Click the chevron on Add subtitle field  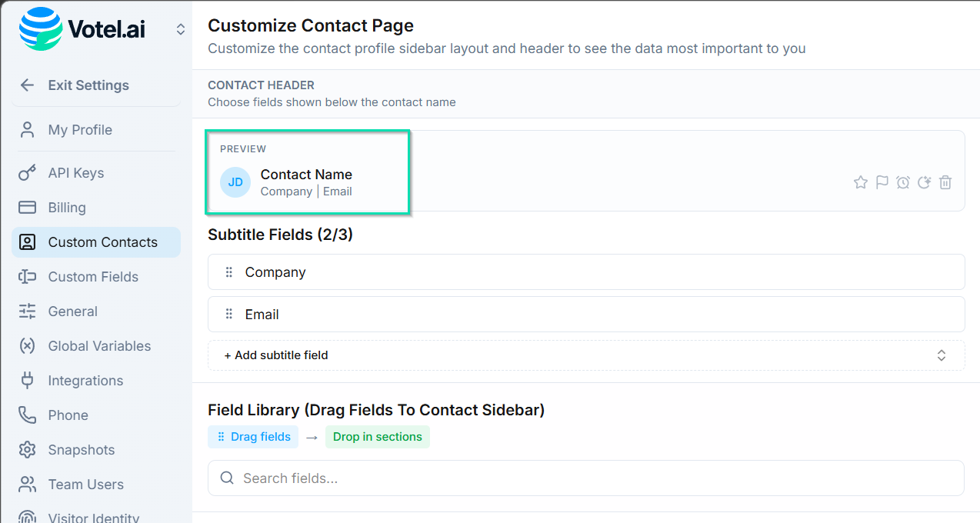click(x=941, y=355)
